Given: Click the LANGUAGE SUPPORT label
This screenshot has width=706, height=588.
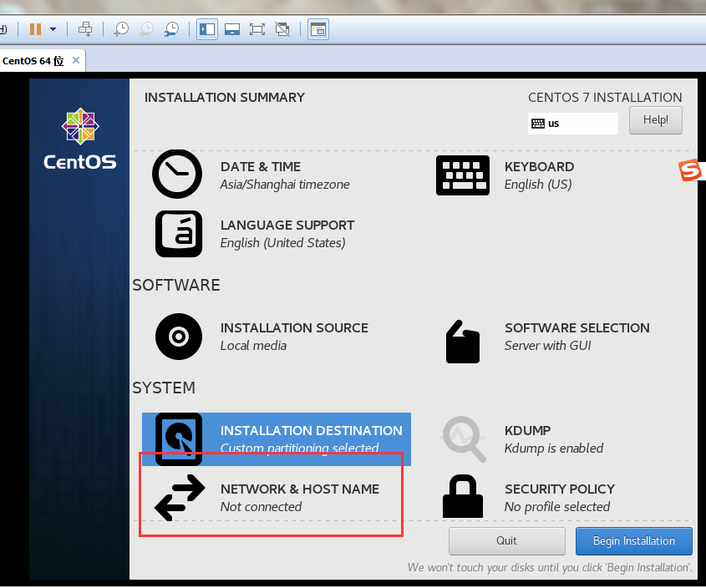Looking at the screenshot, I should coord(287,226).
